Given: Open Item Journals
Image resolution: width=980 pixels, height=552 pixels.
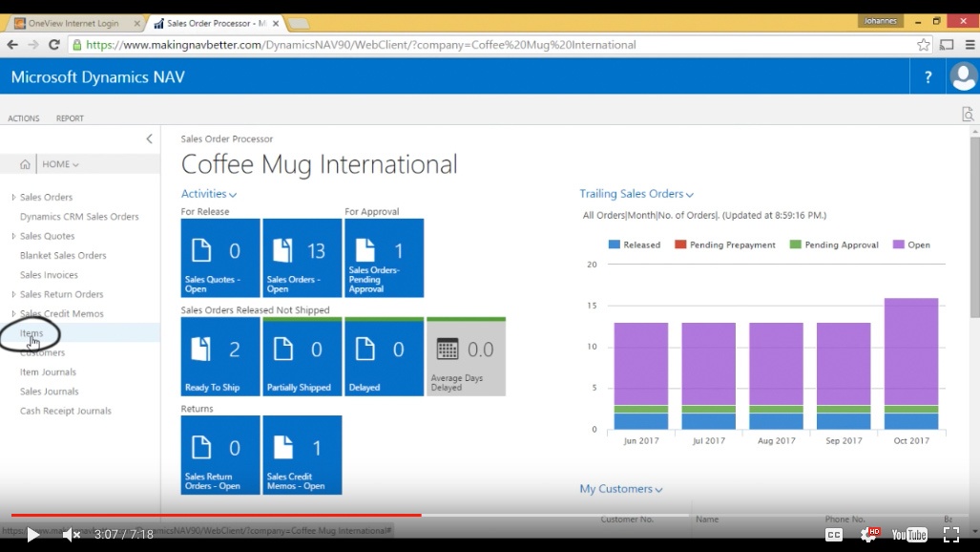Looking at the screenshot, I should pos(48,372).
